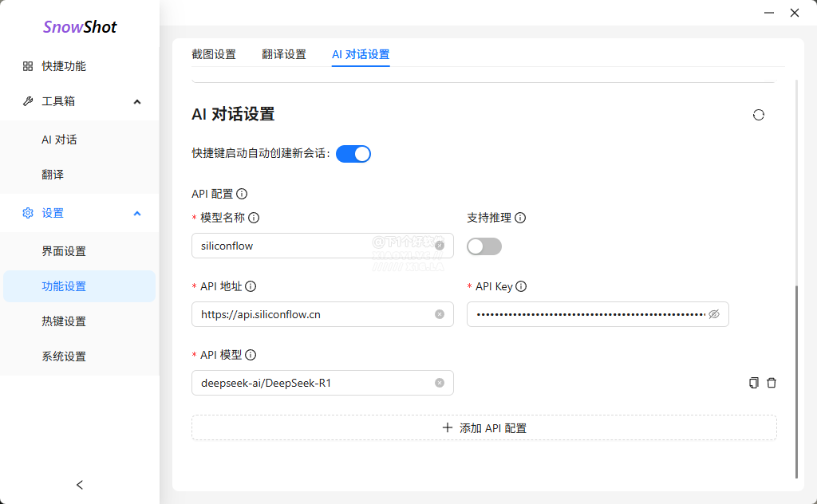817x504 pixels.
Task: Click info icon next to 支持推理
Action: click(x=520, y=218)
